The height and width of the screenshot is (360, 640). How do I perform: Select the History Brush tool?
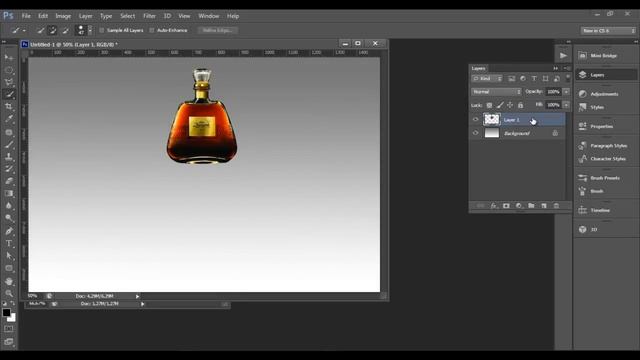(9, 169)
